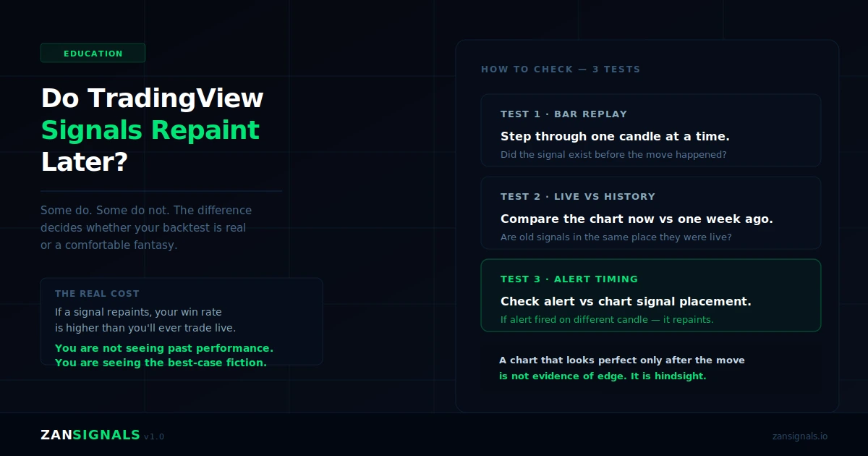The image size is (868, 456).
Task: Click 'You are not seeing past performance.' line
Action: [x=164, y=348]
